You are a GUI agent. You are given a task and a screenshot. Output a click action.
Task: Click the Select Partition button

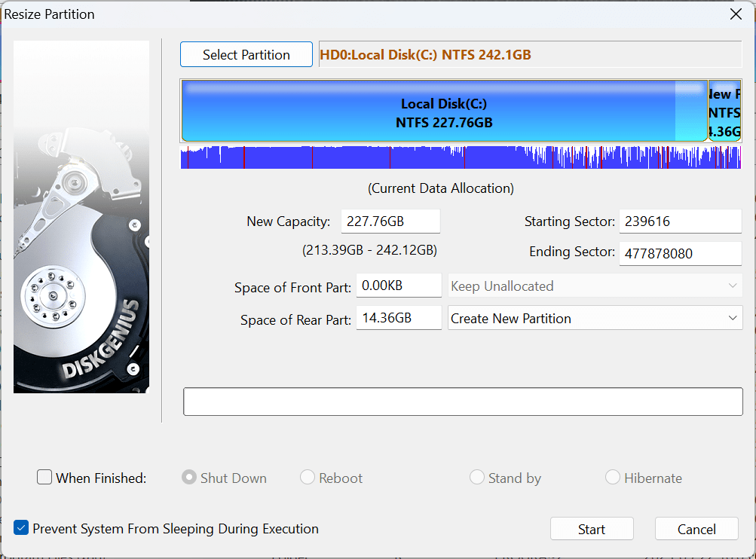(x=246, y=54)
